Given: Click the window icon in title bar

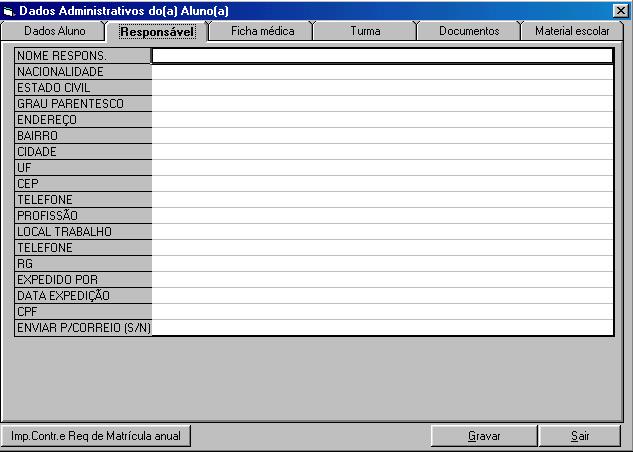Looking at the screenshot, I should pos(9,10).
